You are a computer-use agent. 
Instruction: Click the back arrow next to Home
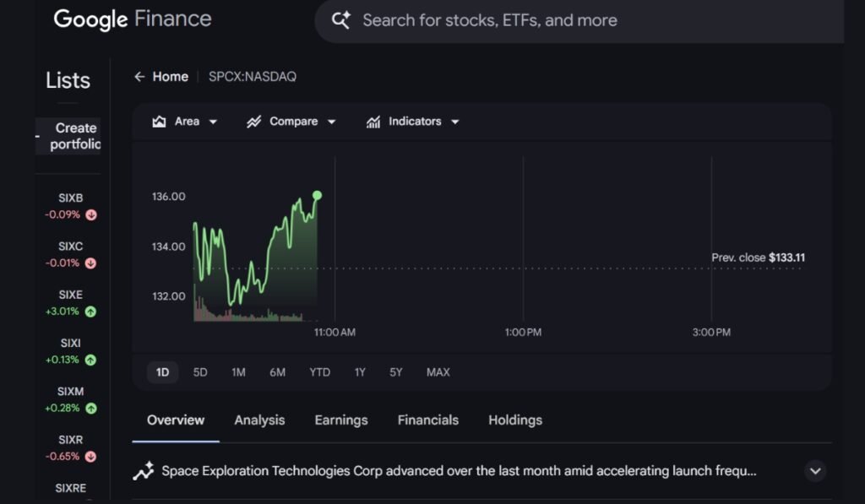tap(139, 77)
